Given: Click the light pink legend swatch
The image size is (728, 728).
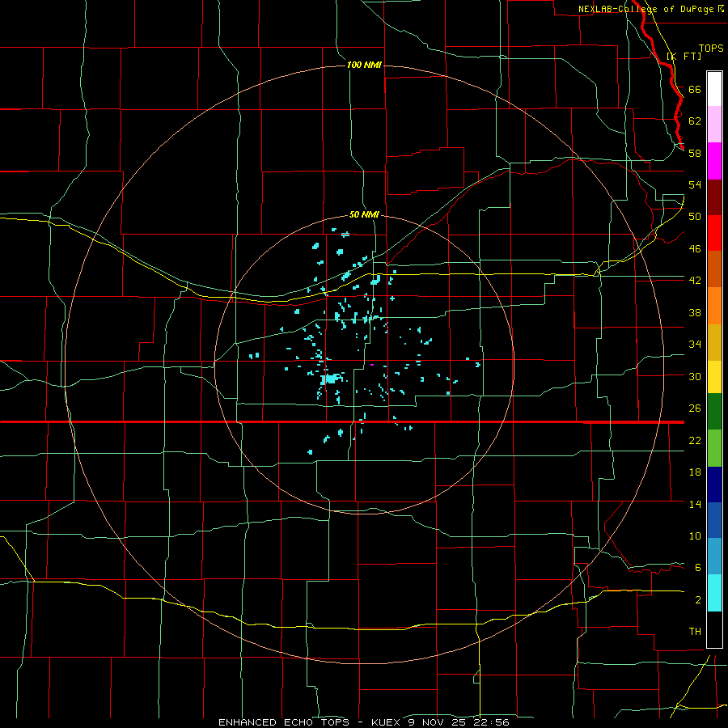Looking at the screenshot, I should click(714, 125).
